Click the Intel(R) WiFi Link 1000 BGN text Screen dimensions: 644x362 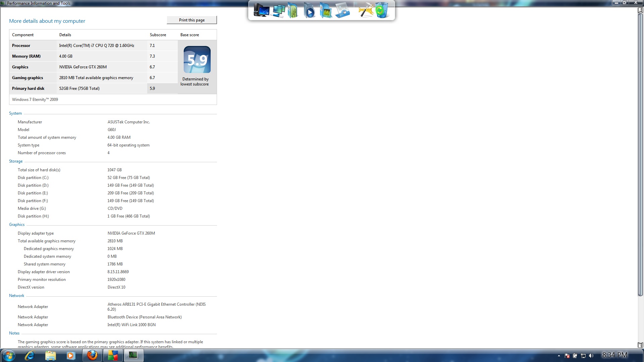(x=131, y=325)
